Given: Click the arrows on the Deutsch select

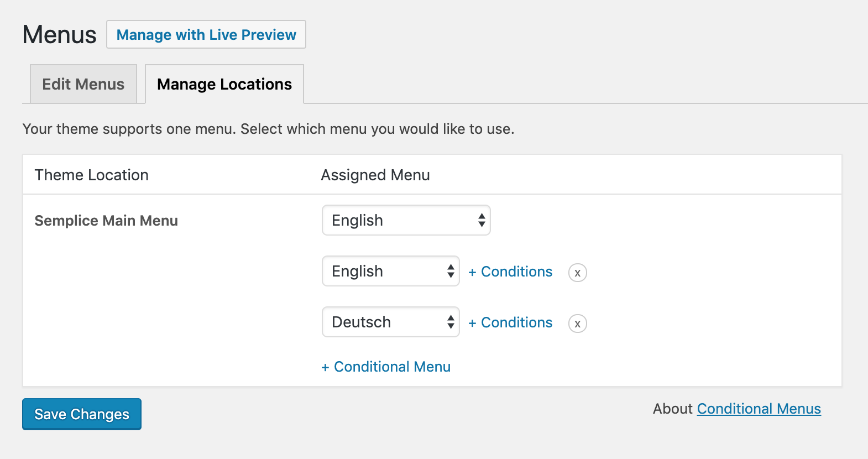Looking at the screenshot, I should pyautogui.click(x=451, y=322).
